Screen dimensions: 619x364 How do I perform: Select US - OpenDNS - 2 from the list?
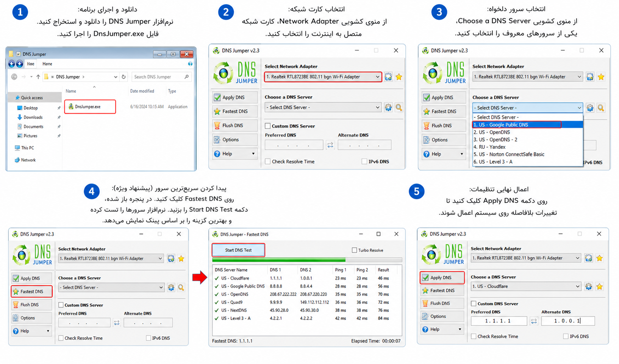527,140
